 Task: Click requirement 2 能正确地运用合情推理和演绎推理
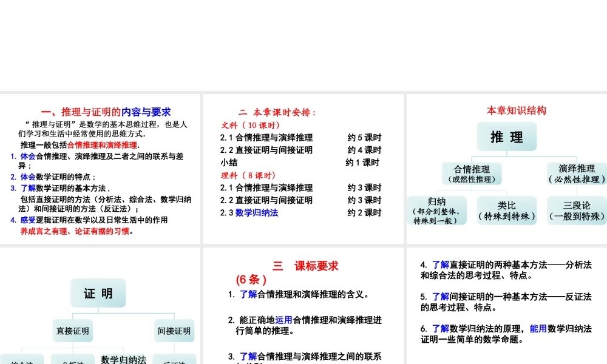pos(305,325)
